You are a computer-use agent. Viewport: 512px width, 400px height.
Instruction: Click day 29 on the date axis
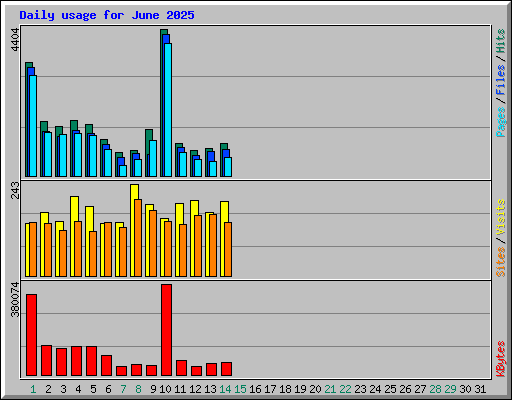450,389
